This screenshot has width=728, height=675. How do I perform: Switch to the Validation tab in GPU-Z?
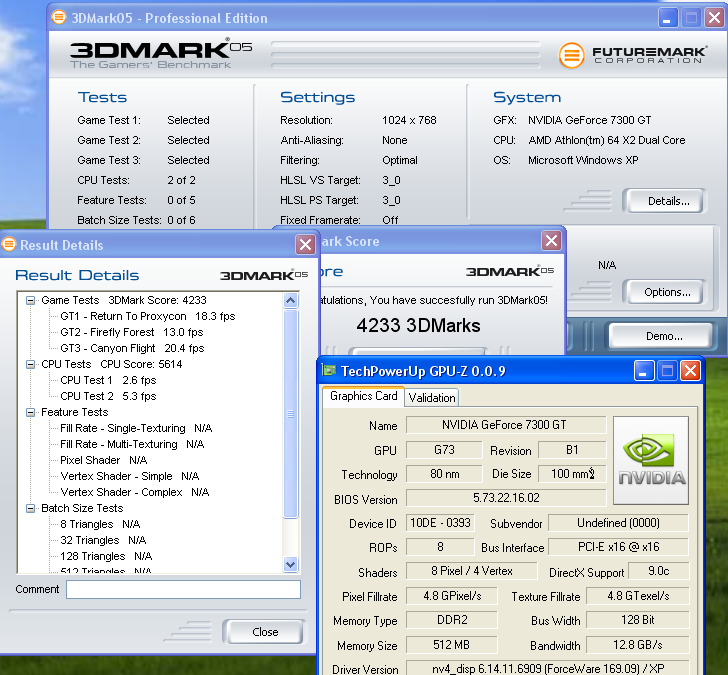432,398
